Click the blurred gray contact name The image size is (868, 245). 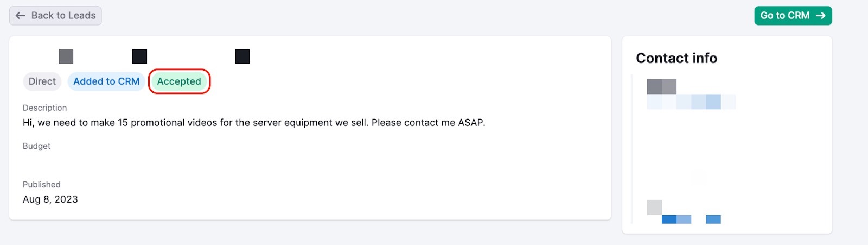pyautogui.click(x=661, y=86)
